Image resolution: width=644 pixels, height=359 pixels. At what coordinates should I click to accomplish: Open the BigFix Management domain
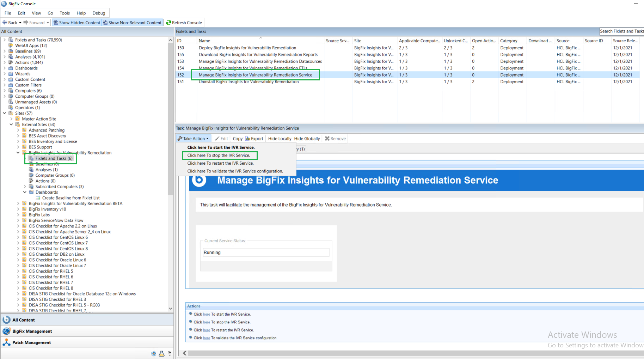[x=32, y=331]
